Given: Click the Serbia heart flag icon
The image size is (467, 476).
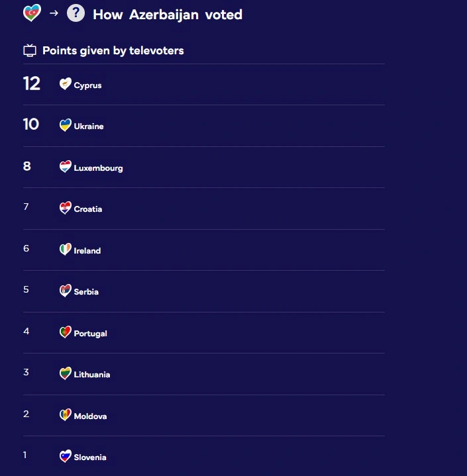Looking at the screenshot, I should point(65,291).
